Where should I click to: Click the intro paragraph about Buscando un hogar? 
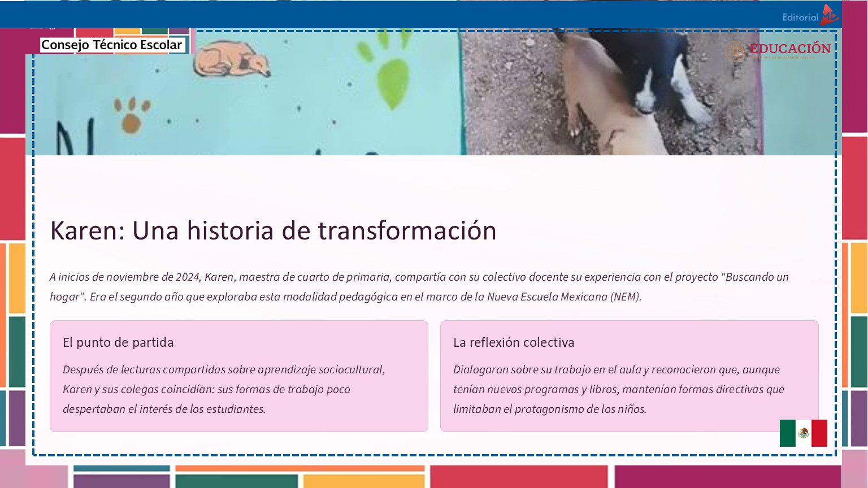418,286
